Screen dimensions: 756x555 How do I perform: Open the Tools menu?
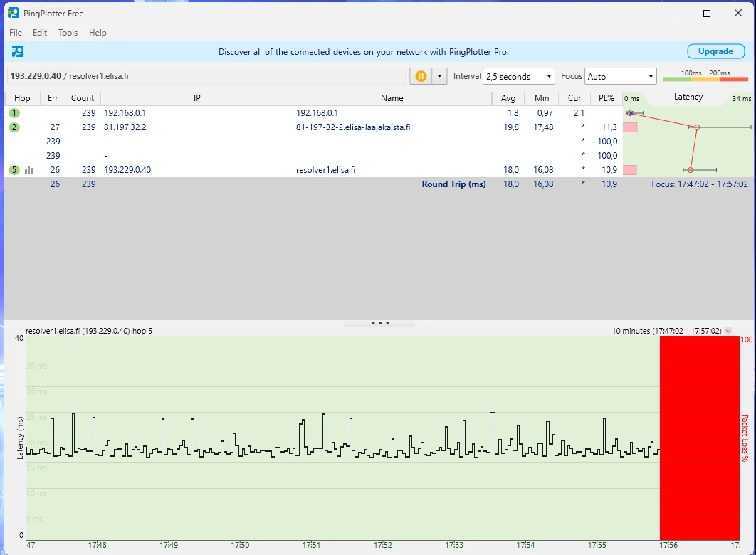pos(68,33)
